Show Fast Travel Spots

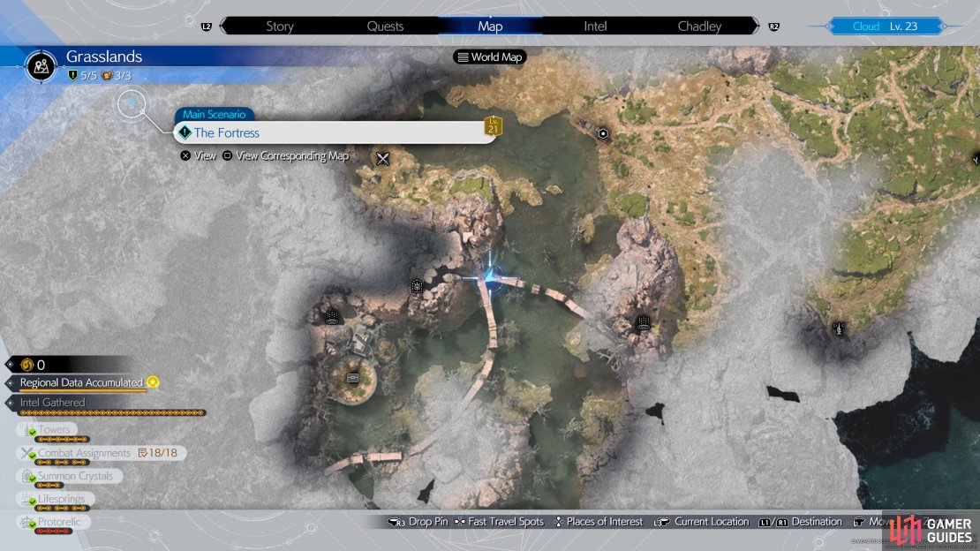click(x=506, y=522)
